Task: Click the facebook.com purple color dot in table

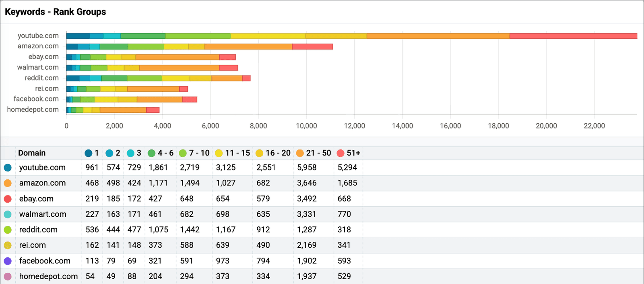Action: (8, 261)
